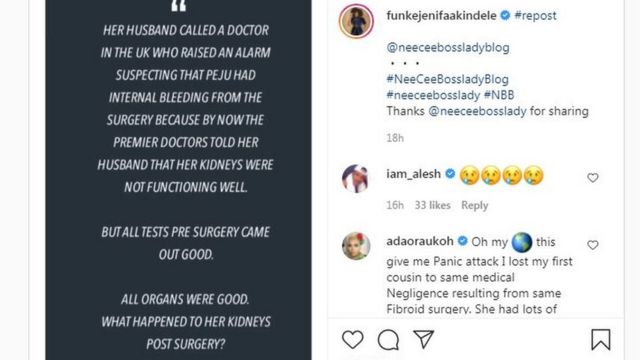Visit the @neeceebossladyblog mention
The height and width of the screenshot is (360, 640).
[x=448, y=47]
